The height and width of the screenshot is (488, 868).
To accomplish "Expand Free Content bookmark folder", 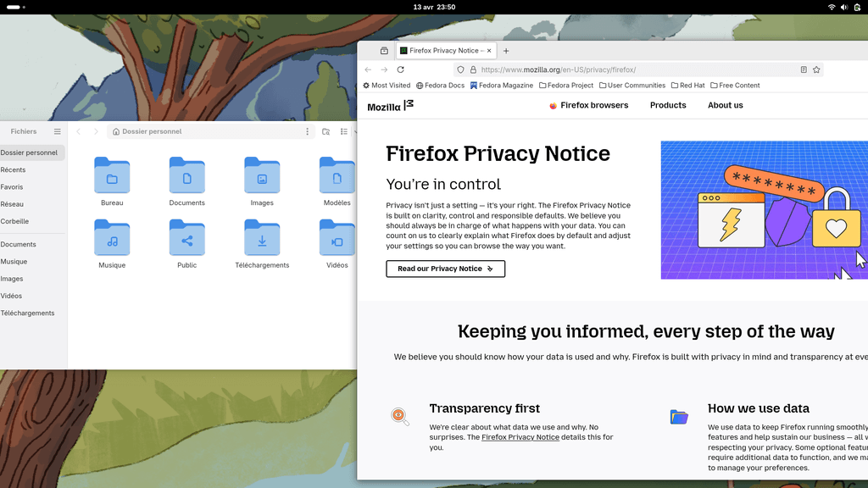I will 735,86.
